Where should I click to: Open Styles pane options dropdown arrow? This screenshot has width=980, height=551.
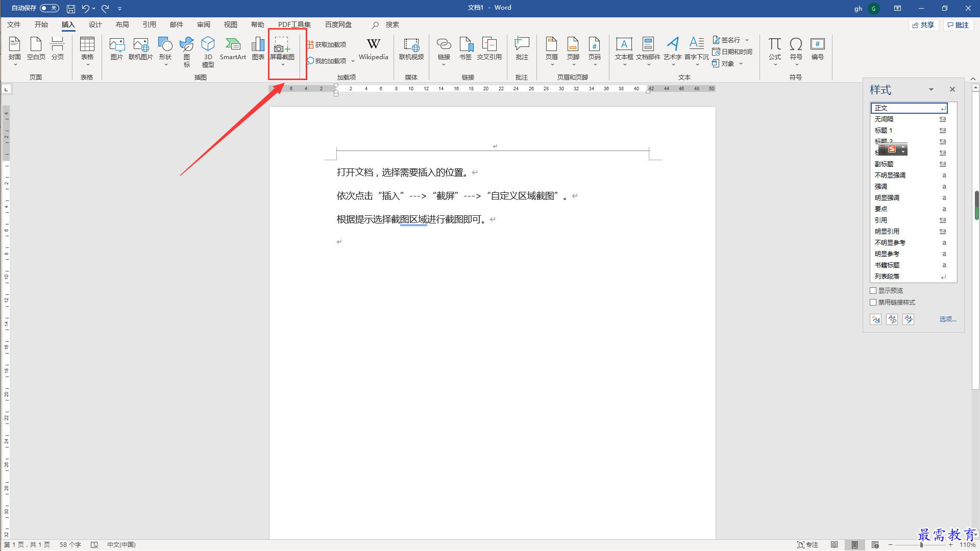[x=931, y=90]
